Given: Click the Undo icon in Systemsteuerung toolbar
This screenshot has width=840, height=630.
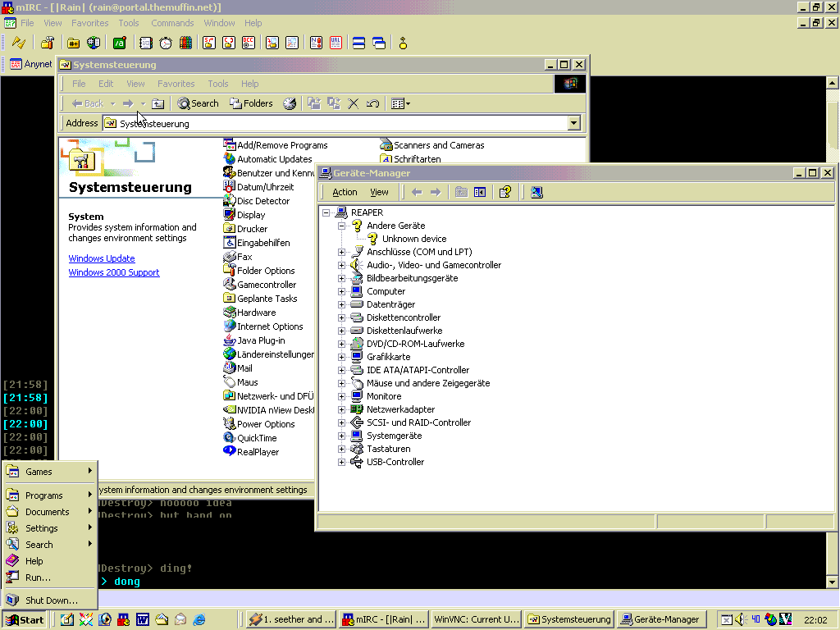Looking at the screenshot, I should (373, 103).
